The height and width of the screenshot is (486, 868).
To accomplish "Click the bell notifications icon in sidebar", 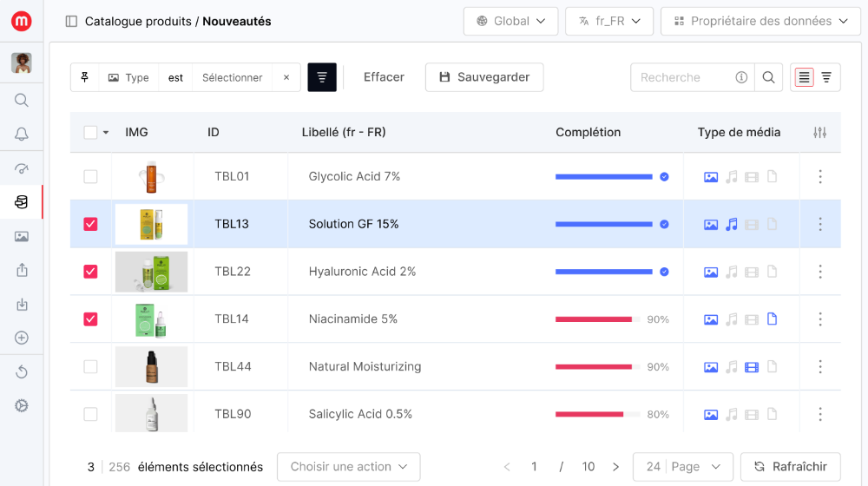I will pos(22,134).
